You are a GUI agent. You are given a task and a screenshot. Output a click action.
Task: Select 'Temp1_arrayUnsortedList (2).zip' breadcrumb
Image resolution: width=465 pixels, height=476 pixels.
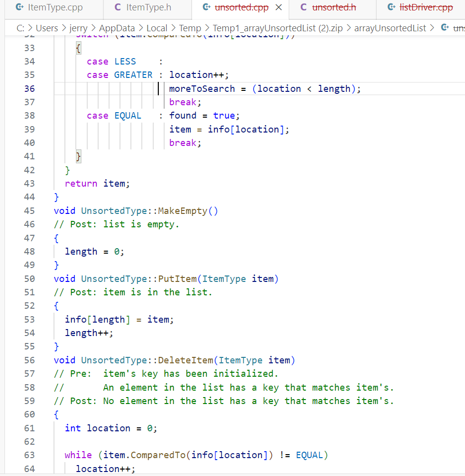pos(278,28)
